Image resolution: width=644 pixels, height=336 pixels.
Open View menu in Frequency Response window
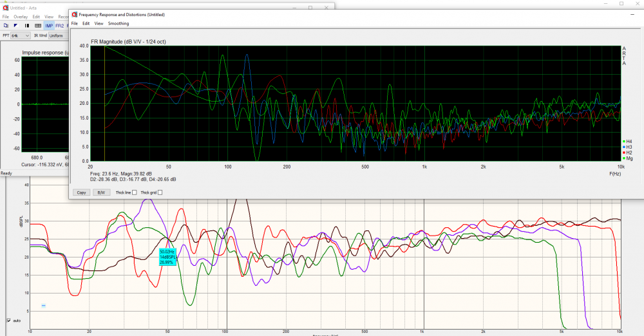click(x=99, y=23)
